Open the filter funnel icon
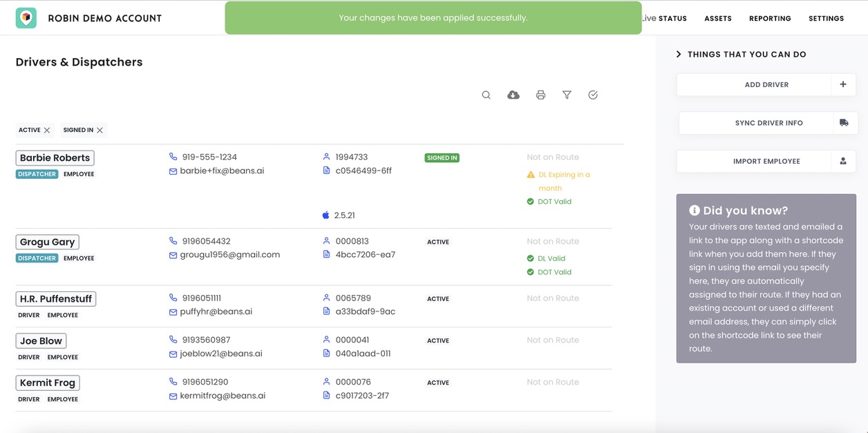868x433 pixels. point(567,95)
